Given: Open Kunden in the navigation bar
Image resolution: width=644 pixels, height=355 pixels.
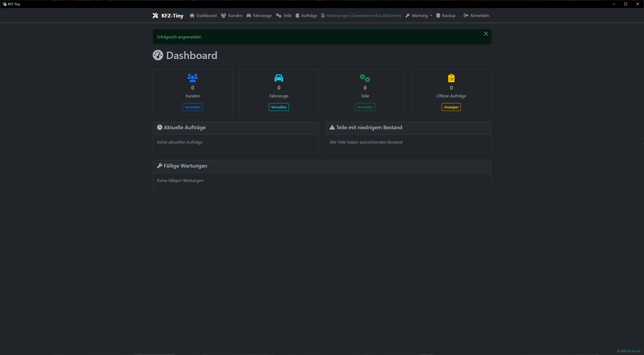Looking at the screenshot, I should pos(232,16).
